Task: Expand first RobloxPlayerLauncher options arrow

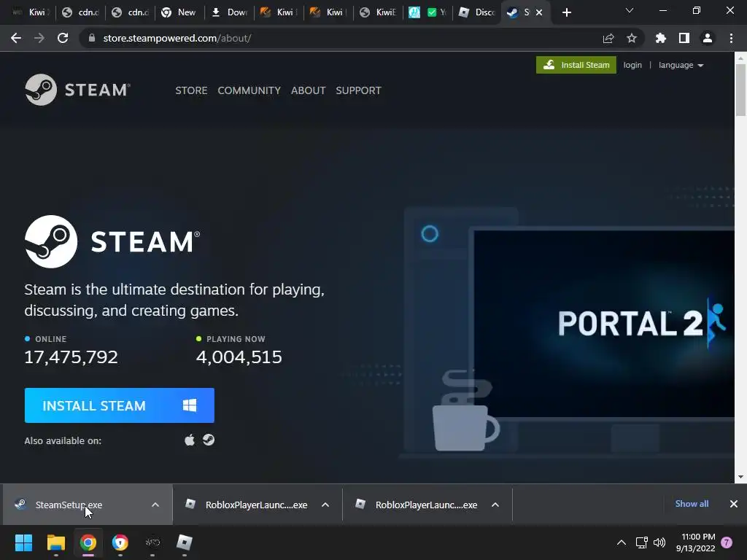Action: (325, 505)
